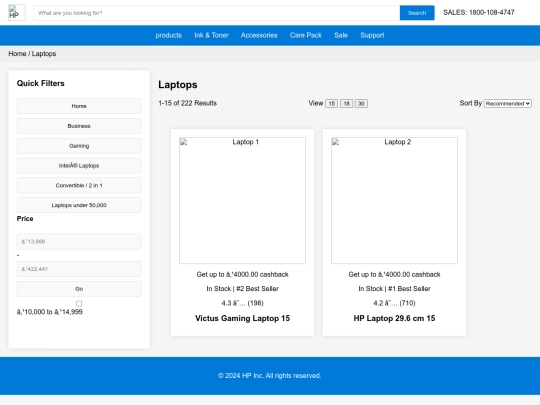Set view to 30 items per page

point(361,103)
